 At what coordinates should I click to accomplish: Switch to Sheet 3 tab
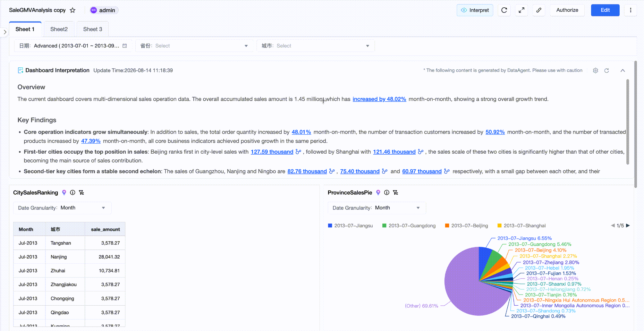click(x=93, y=29)
